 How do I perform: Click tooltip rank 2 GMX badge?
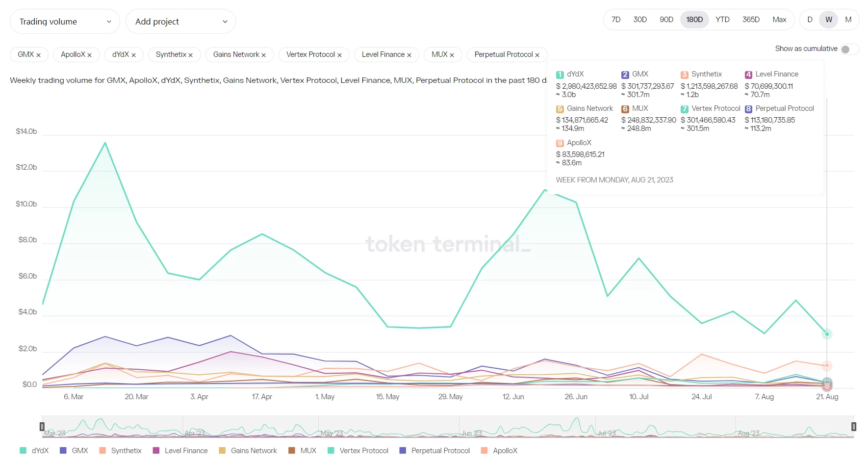[x=625, y=75]
